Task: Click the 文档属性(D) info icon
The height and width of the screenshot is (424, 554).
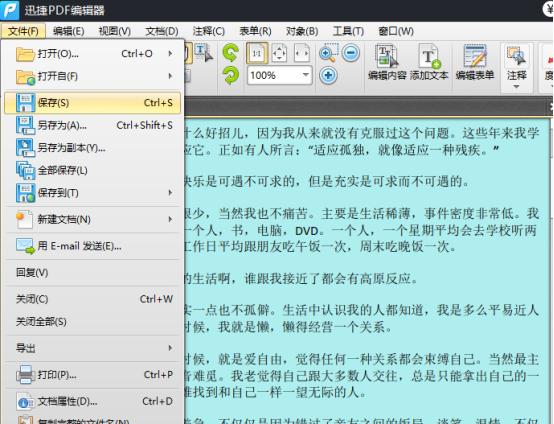Action: [x=25, y=402]
